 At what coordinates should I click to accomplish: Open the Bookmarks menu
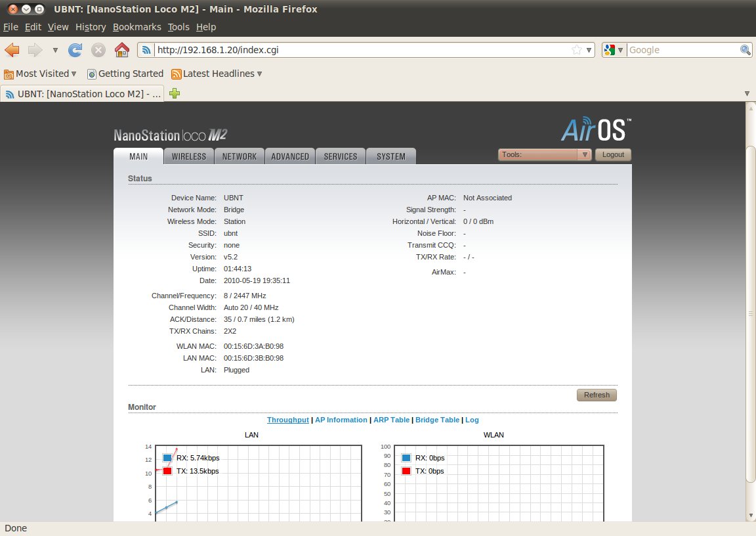coord(136,27)
